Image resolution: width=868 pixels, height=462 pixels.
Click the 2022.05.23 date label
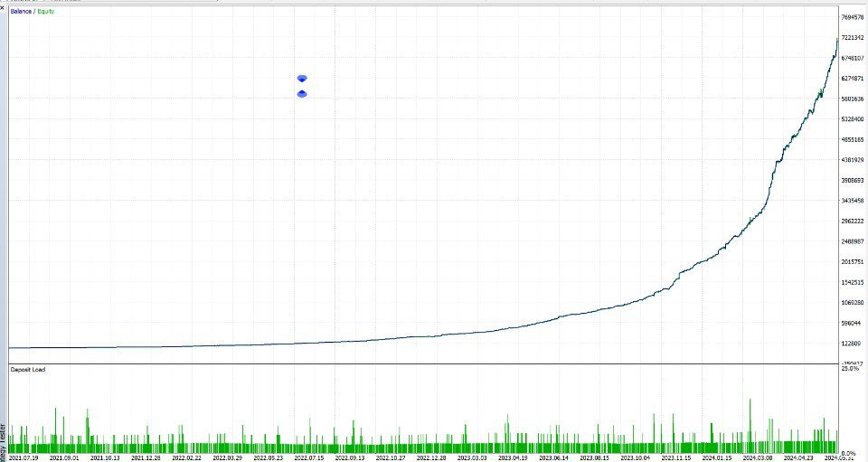pyautogui.click(x=269, y=458)
